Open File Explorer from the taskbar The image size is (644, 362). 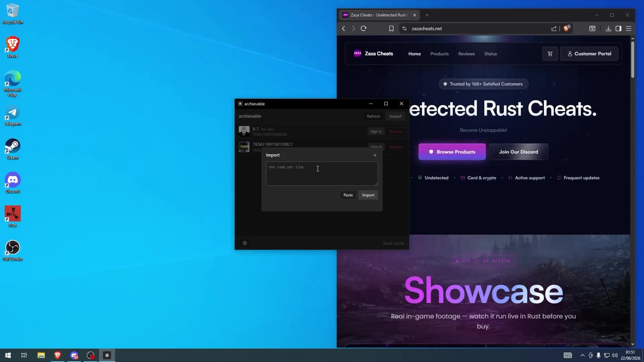click(x=41, y=355)
